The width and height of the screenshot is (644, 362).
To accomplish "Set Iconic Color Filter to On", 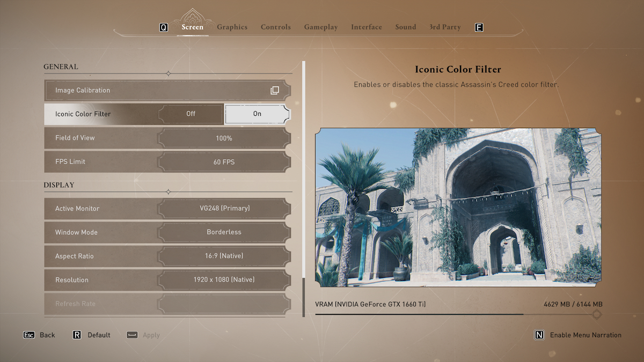I will [x=257, y=114].
